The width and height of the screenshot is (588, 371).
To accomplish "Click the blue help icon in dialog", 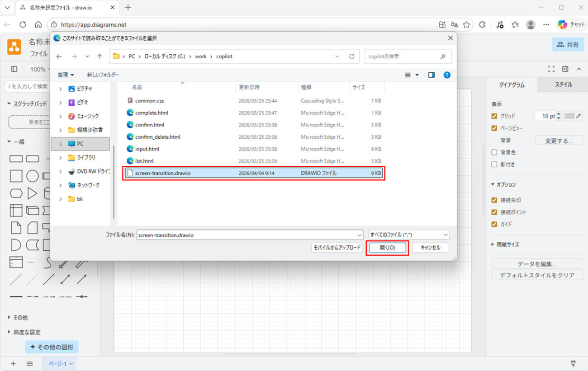I will (447, 75).
